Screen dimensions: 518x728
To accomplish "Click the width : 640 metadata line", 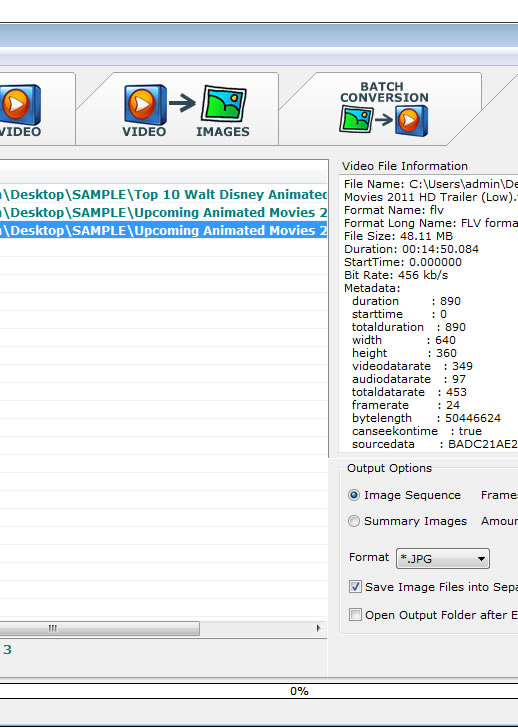I will [404, 340].
